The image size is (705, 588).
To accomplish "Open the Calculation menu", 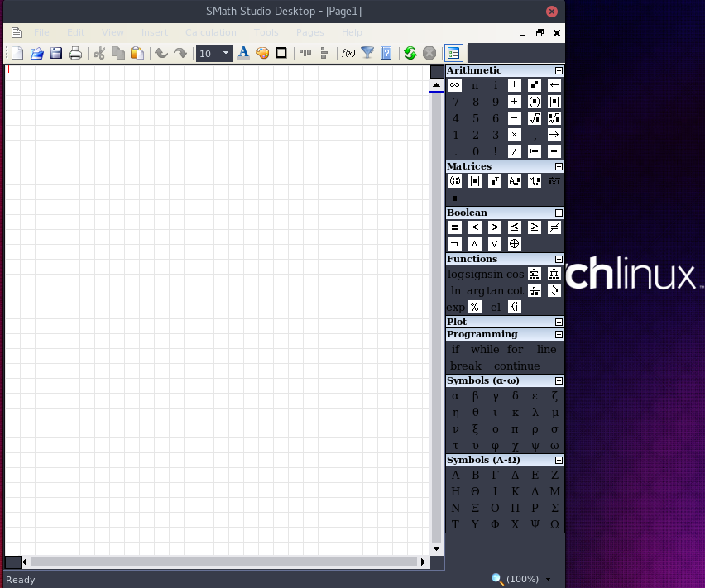I will pyautogui.click(x=210, y=32).
